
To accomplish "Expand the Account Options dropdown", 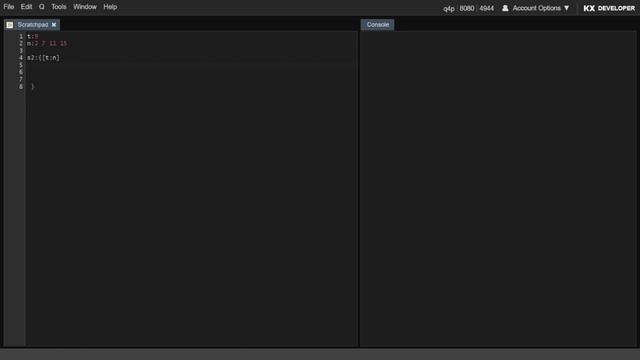I will tap(540, 8).
